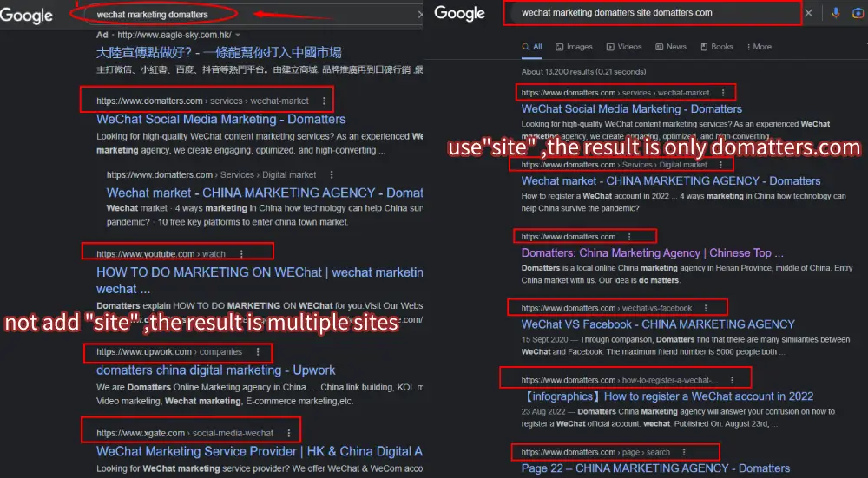Open 'HOW TO DO MARKETING ON WEChat' video result
The width and height of the screenshot is (868, 478).
(260, 280)
